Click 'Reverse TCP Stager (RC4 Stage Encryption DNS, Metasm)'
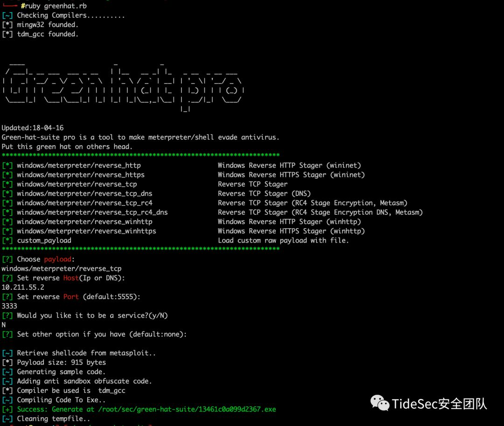 point(320,212)
